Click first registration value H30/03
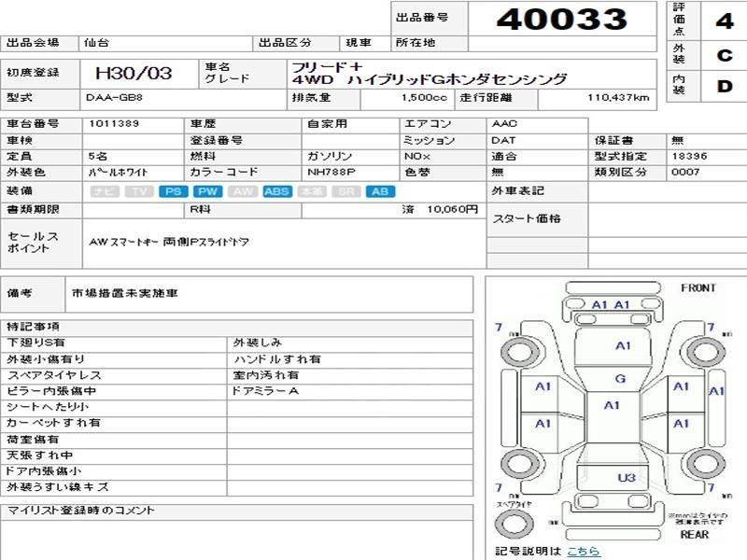Viewport: 747px width, 560px height. (x=134, y=73)
